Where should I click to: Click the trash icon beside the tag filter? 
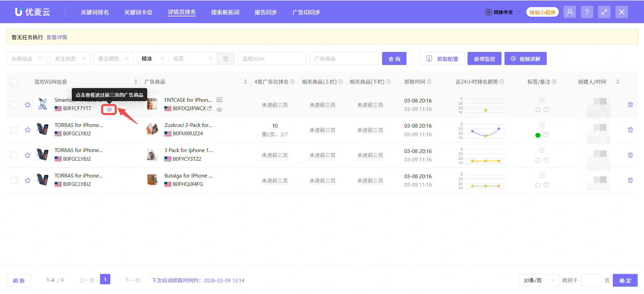(225, 59)
